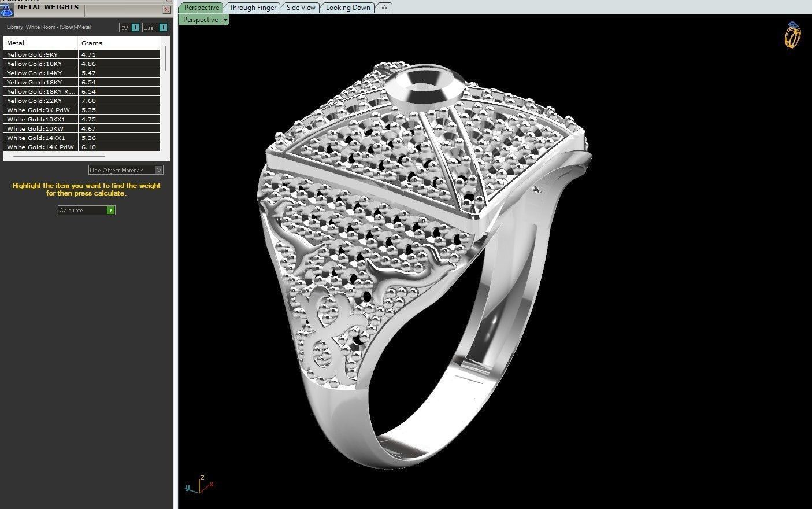Screen dimensions: 812x509
Task: Switch to the Through Finger tab
Action: click(x=253, y=8)
